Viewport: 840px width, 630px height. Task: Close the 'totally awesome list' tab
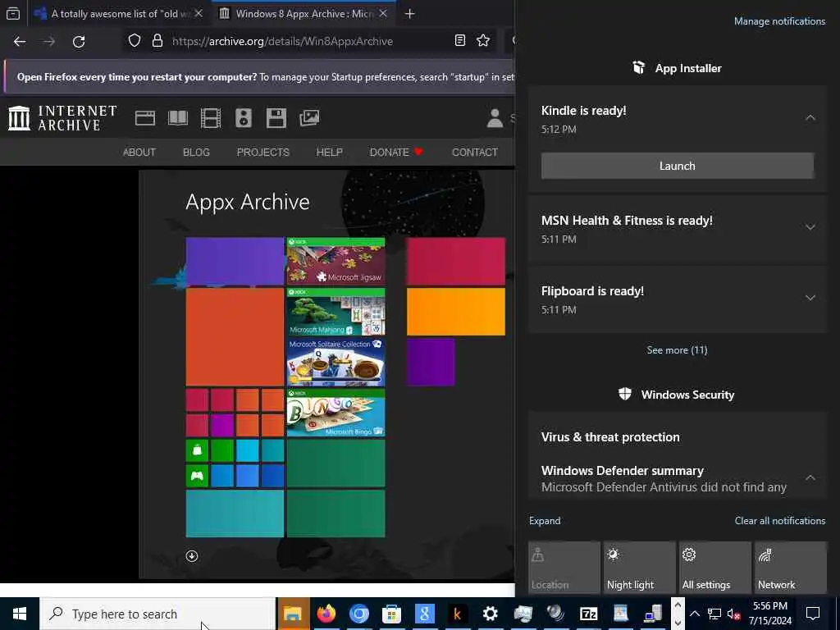click(199, 14)
